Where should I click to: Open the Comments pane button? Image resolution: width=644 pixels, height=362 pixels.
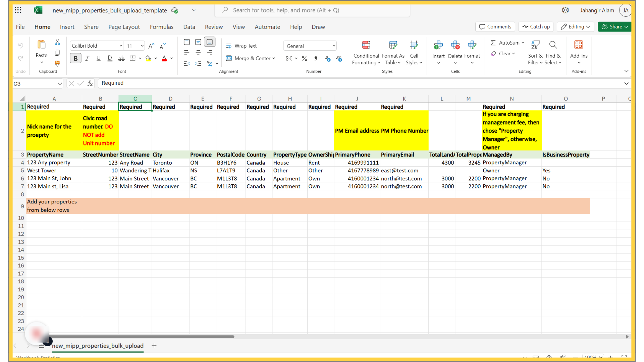click(x=495, y=27)
